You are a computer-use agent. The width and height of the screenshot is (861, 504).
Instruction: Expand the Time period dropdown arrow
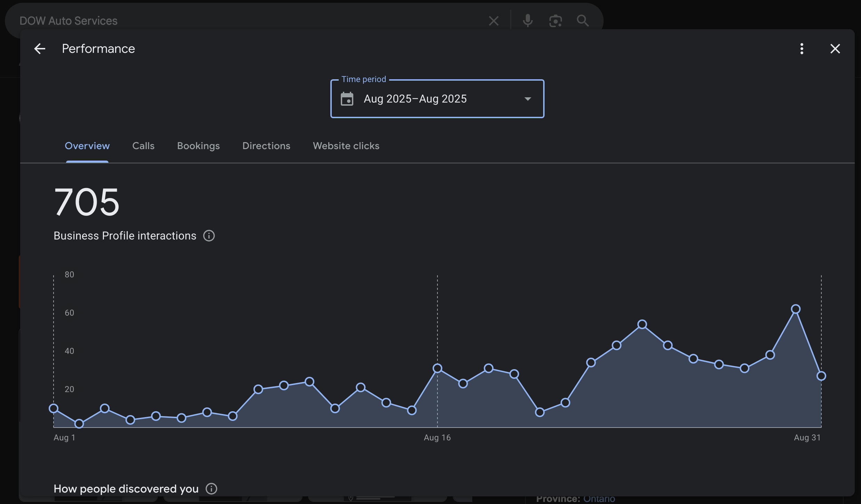tap(528, 99)
